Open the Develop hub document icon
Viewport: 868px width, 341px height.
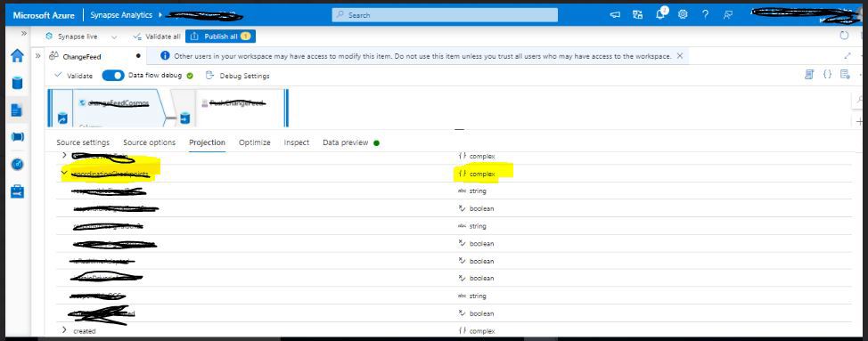tap(17, 110)
